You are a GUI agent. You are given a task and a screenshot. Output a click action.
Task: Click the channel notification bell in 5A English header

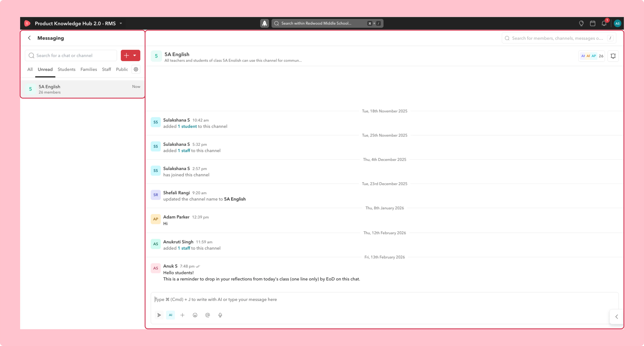coord(613,56)
